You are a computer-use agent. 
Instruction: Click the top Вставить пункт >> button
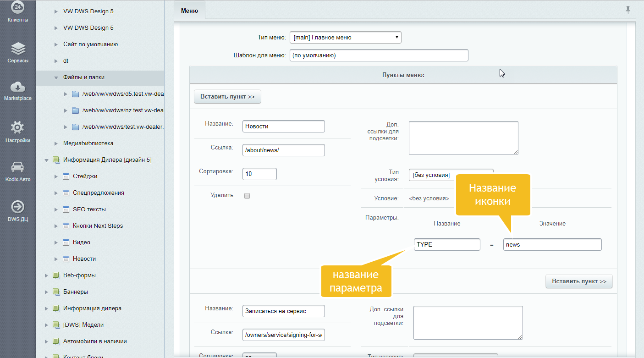tap(227, 97)
